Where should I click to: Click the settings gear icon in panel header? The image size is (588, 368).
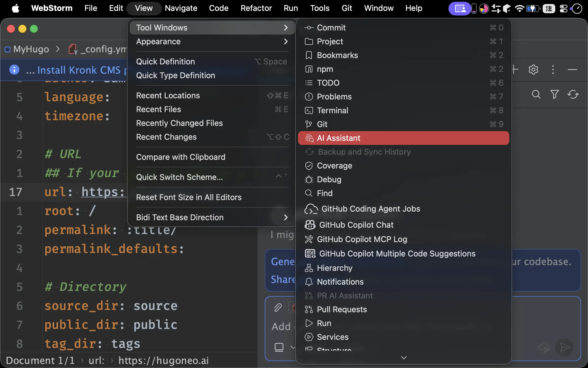pos(533,70)
